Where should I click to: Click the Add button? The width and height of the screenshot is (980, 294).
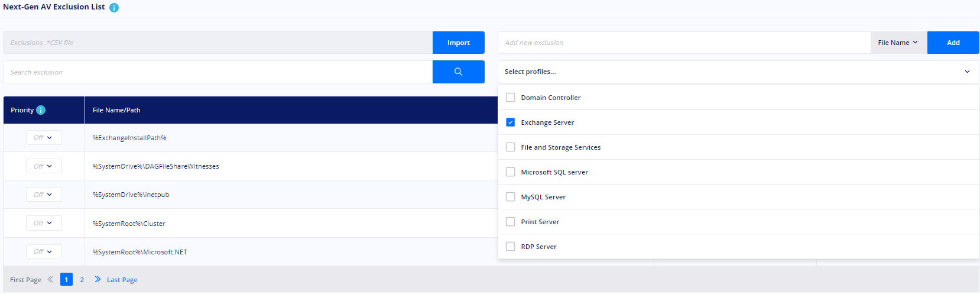[953, 43]
